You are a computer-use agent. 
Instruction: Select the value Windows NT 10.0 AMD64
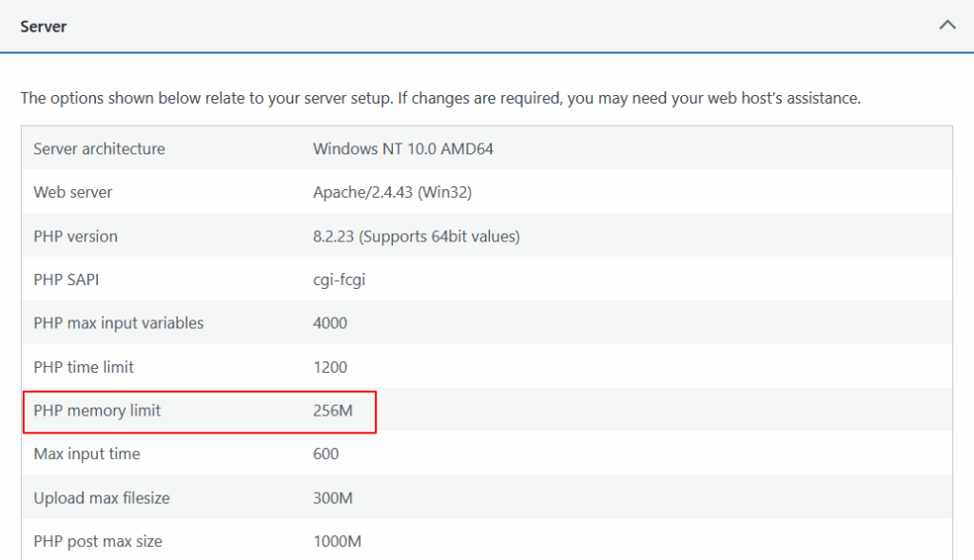402,149
